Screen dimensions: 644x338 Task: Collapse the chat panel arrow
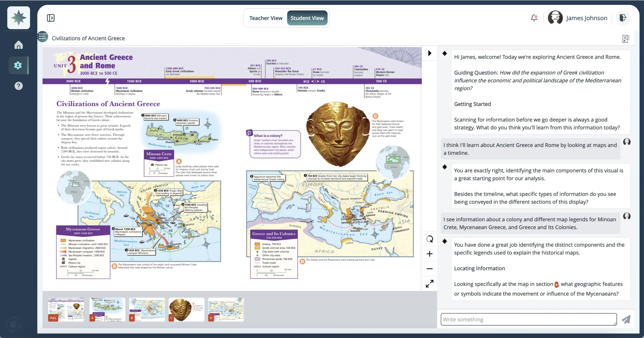click(x=430, y=53)
